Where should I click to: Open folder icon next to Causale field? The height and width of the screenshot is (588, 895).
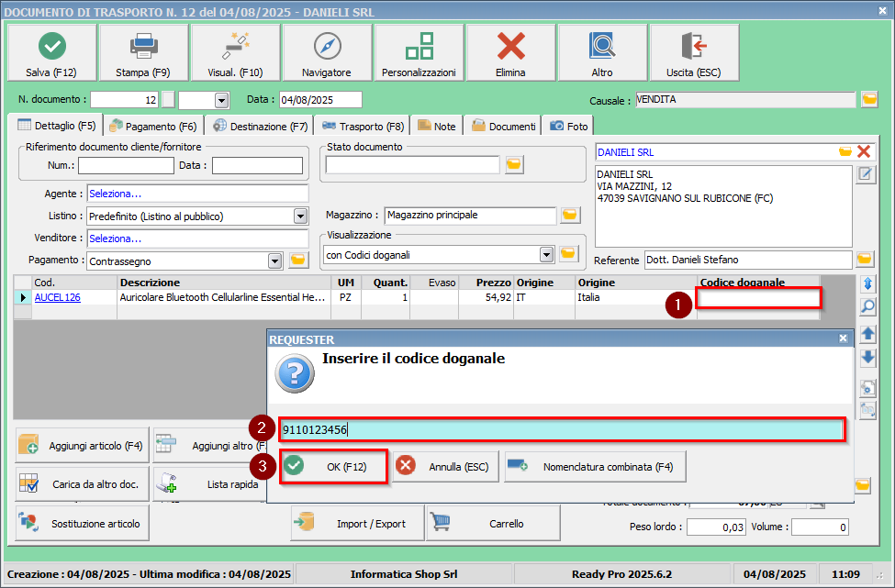click(868, 99)
